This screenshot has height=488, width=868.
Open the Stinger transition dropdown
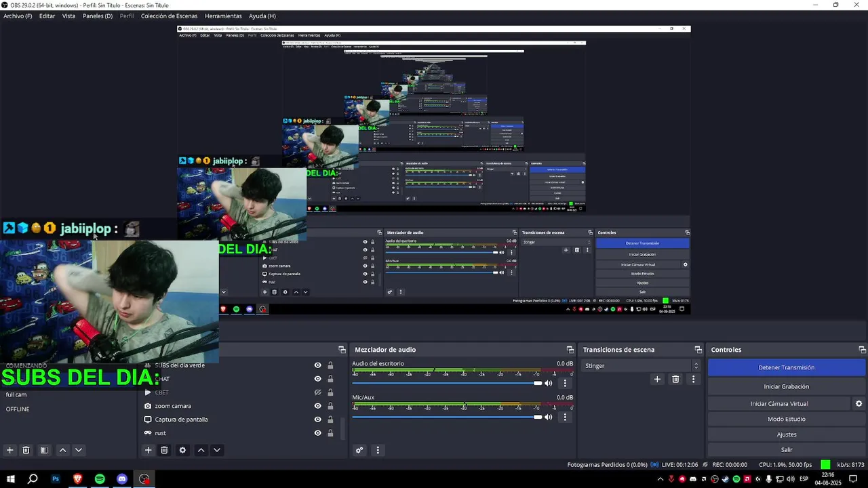(641, 366)
